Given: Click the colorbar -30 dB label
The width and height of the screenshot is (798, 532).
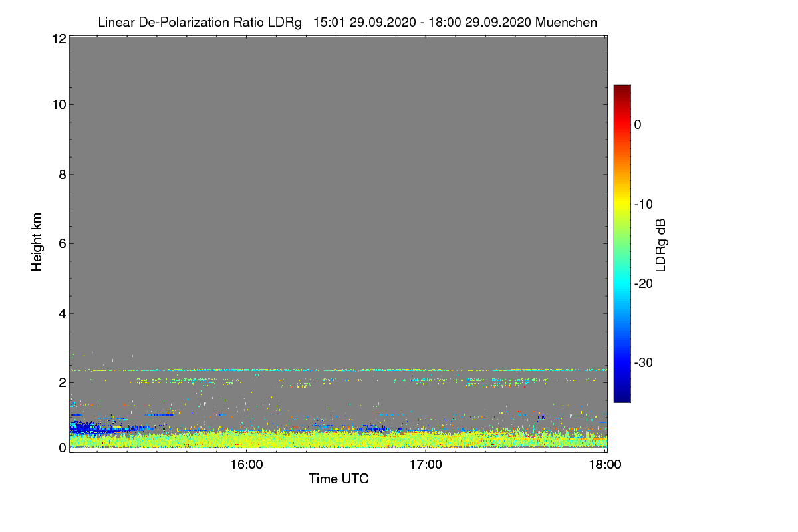Looking at the screenshot, I should tap(644, 362).
